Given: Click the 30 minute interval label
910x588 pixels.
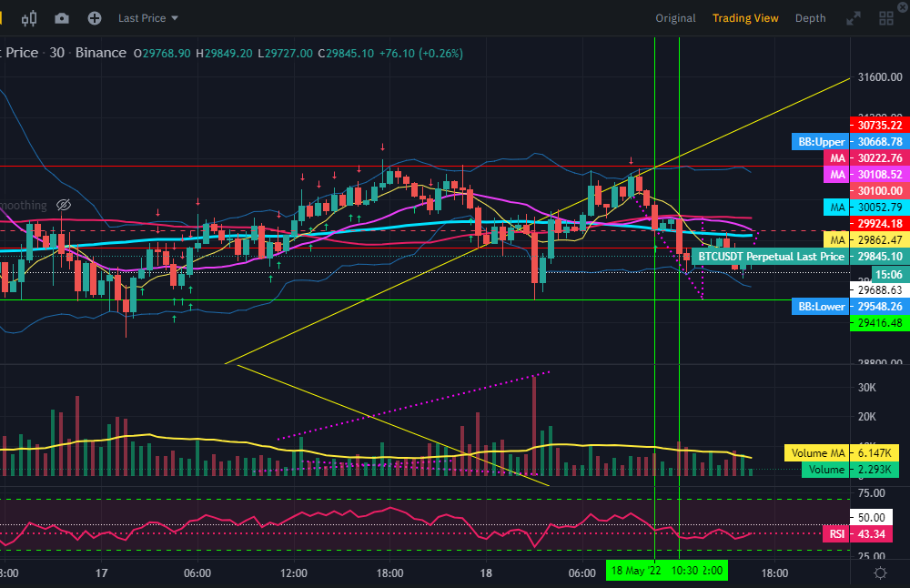Looking at the screenshot, I should (x=56, y=53).
